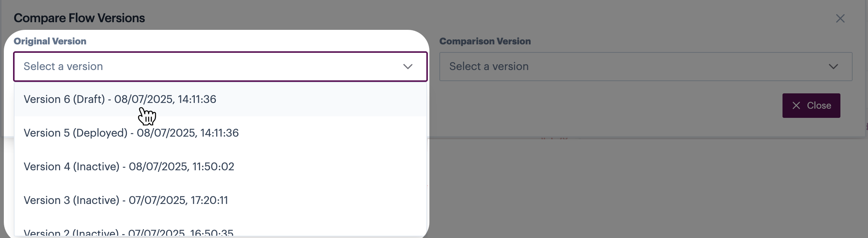Click the Original Version field label
Image resolution: width=868 pixels, height=238 pixels.
tap(50, 41)
